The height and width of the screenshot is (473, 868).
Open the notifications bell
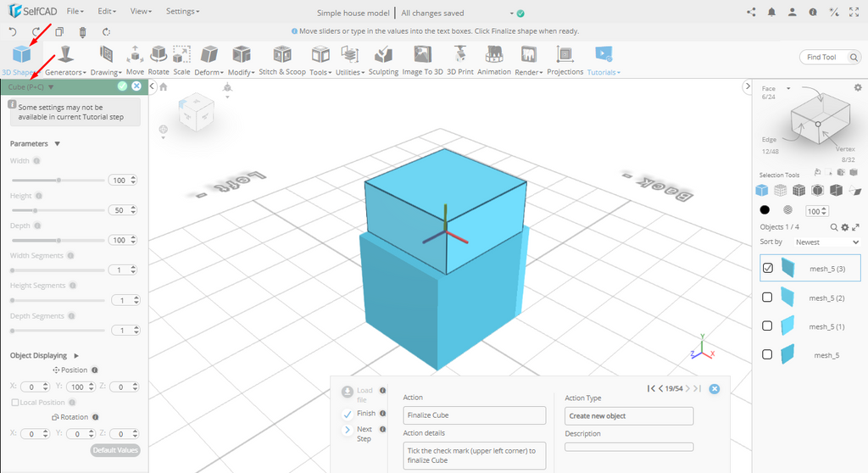click(x=771, y=12)
